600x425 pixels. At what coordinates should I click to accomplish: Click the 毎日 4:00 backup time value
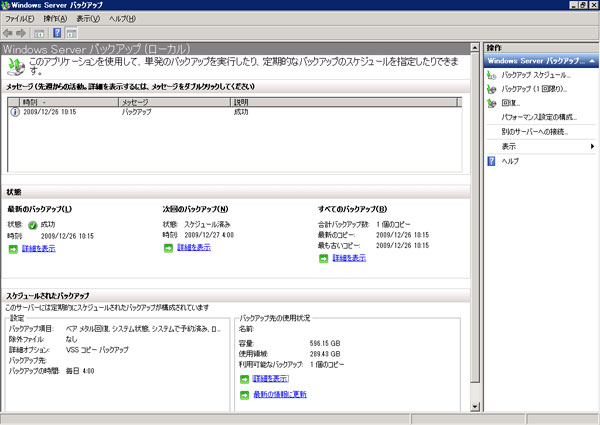[80, 371]
